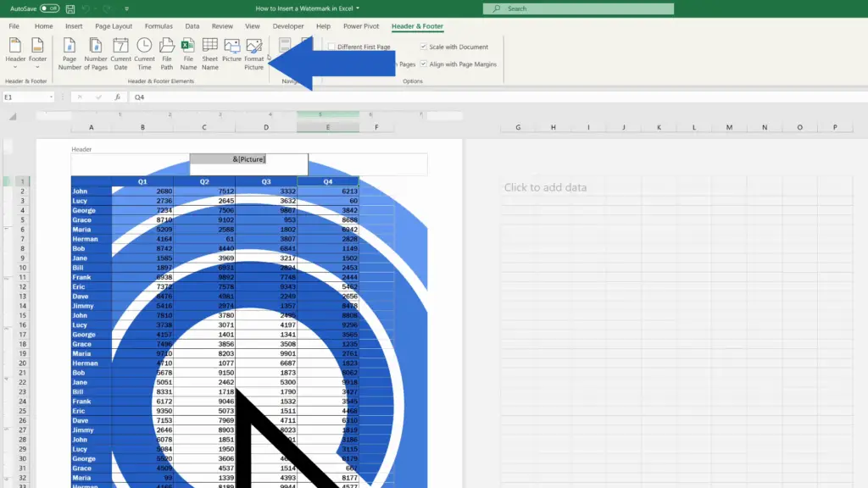Toggle Scale with Document checkbox
This screenshot has height=488, width=868.
[424, 47]
